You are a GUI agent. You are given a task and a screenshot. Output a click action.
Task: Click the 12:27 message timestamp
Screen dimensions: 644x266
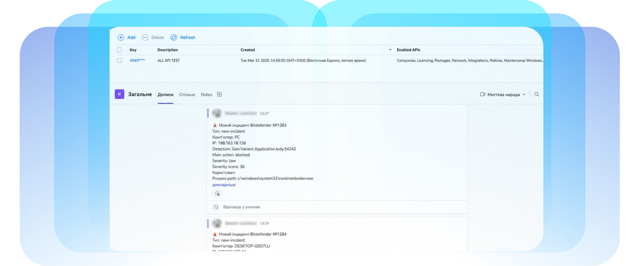coord(264,113)
